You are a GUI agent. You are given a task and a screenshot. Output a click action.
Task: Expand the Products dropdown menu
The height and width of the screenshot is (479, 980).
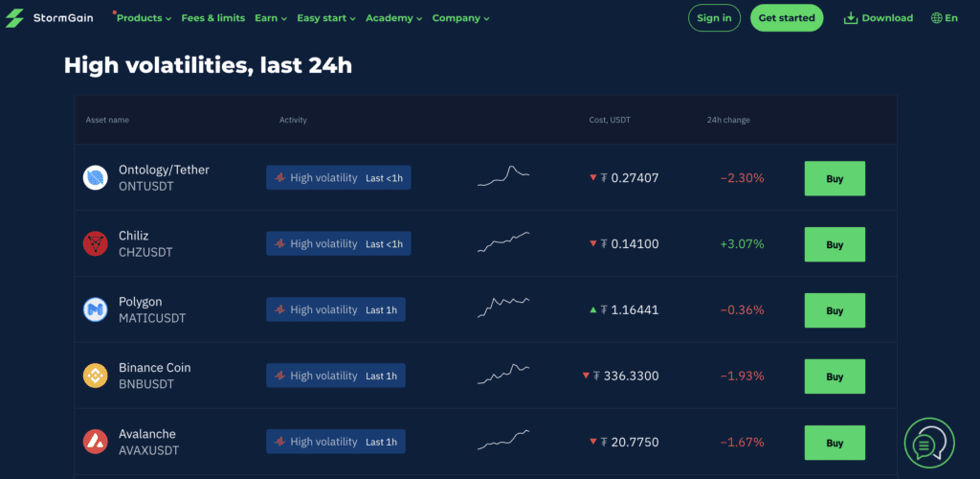pos(144,18)
